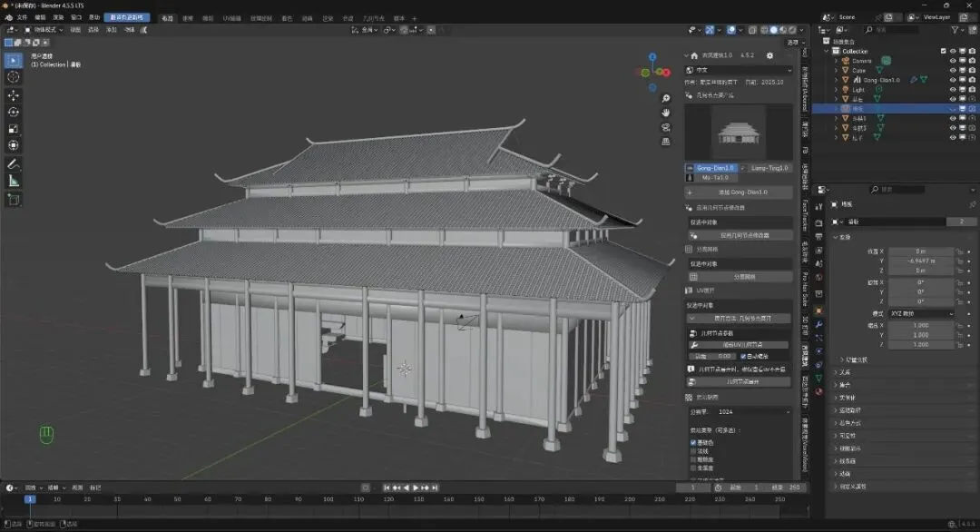Open the Modifiers wrench tab in Properties

click(819, 324)
